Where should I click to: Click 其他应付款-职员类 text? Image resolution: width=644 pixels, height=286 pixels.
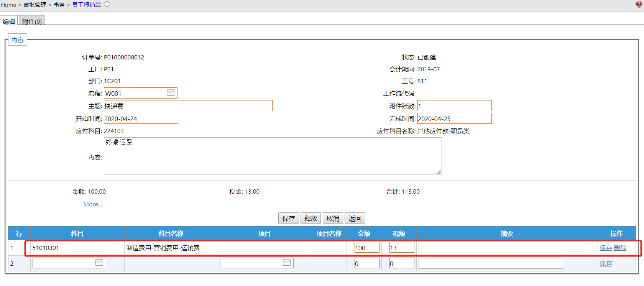(x=444, y=131)
